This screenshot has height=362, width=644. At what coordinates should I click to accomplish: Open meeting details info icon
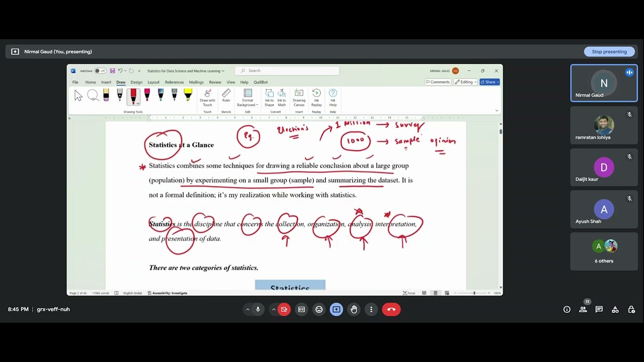point(567,310)
